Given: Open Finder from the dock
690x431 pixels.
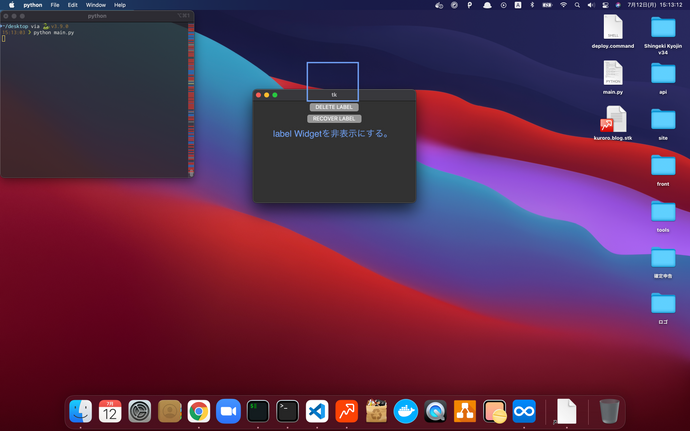Looking at the screenshot, I should coord(81,410).
